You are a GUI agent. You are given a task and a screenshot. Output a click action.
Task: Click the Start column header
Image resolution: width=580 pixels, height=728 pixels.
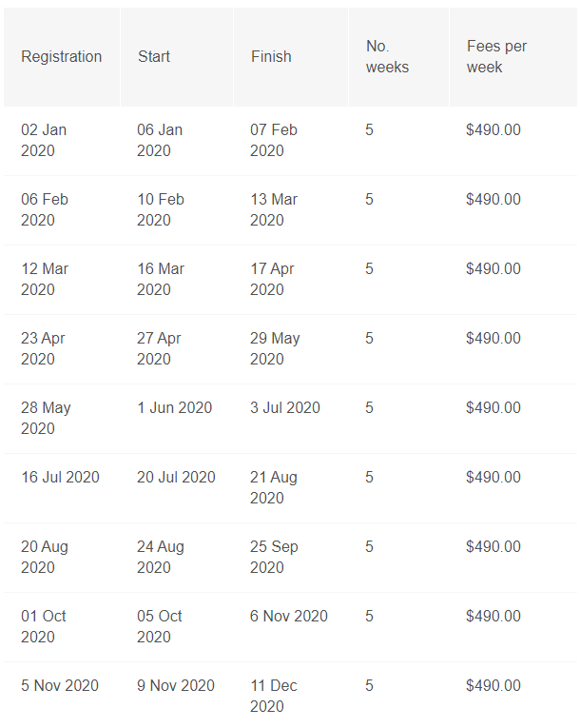tap(154, 57)
